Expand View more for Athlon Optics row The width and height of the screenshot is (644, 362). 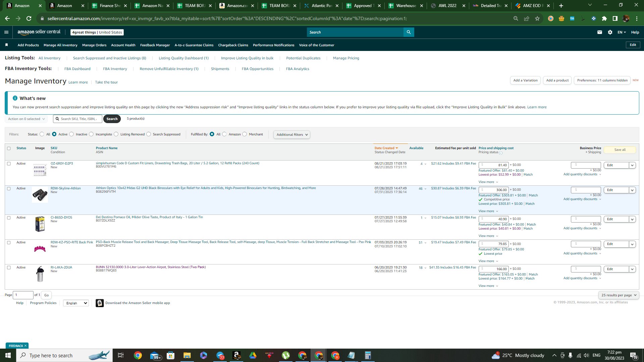pyautogui.click(x=488, y=211)
